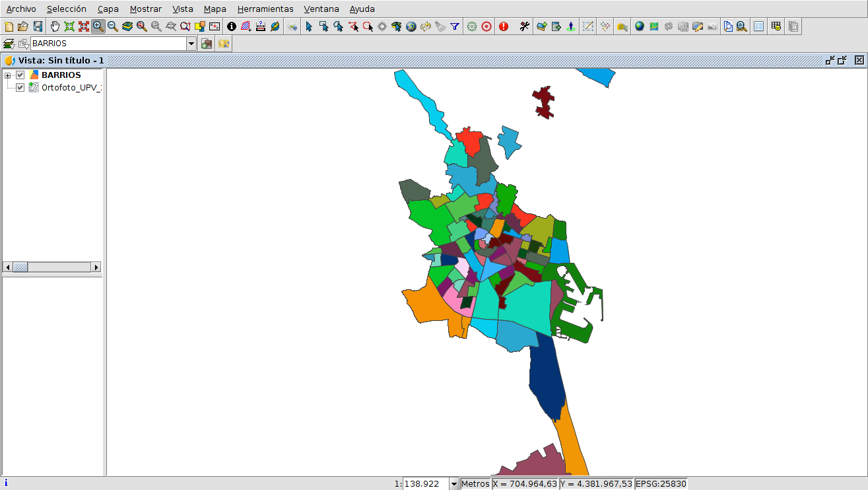Screen dimensions: 868x490
Task: Select the BARRIOS layer name in legend
Action: point(61,75)
